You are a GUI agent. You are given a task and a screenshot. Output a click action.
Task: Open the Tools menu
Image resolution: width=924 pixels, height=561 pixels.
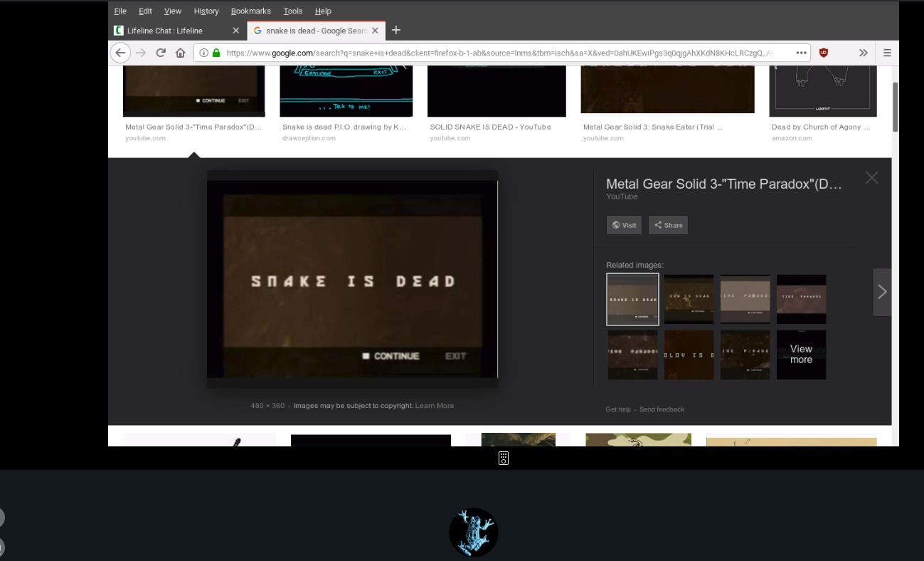[x=293, y=11]
